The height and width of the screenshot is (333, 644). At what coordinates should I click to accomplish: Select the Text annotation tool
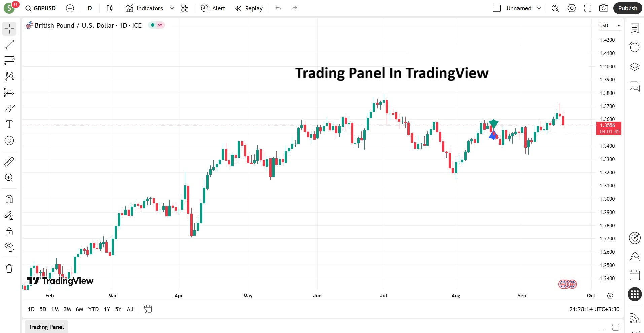tap(9, 124)
